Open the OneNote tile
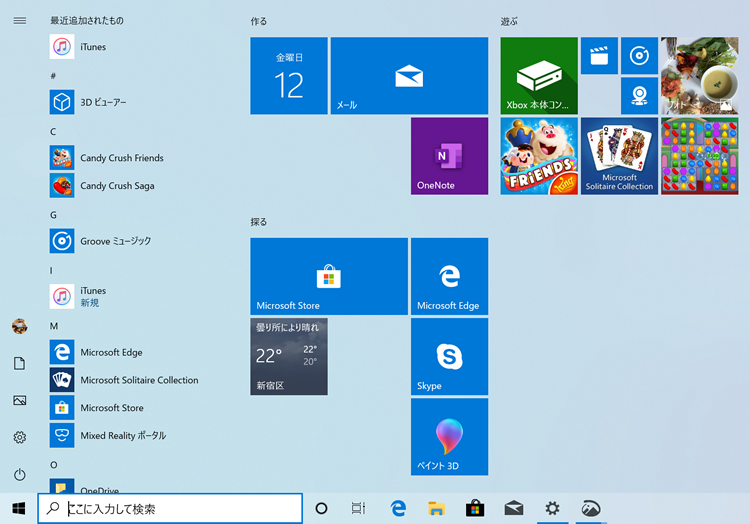The width and height of the screenshot is (750, 524). tap(450, 156)
